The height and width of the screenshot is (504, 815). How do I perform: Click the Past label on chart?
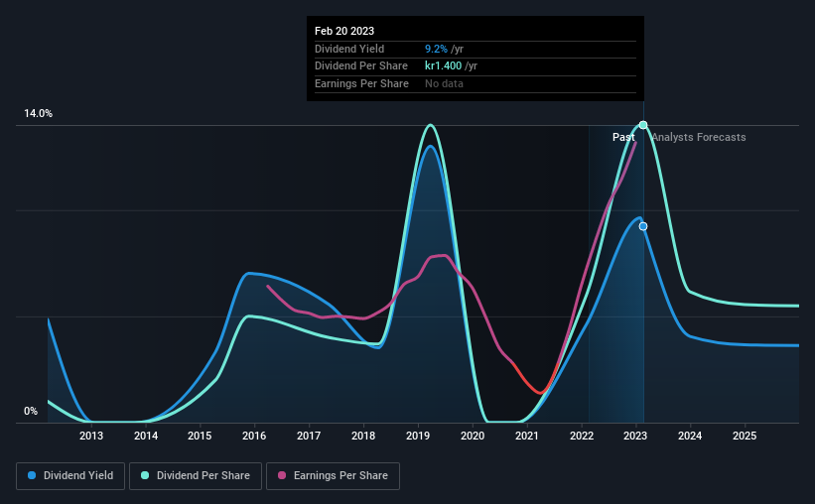coord(623,137)
